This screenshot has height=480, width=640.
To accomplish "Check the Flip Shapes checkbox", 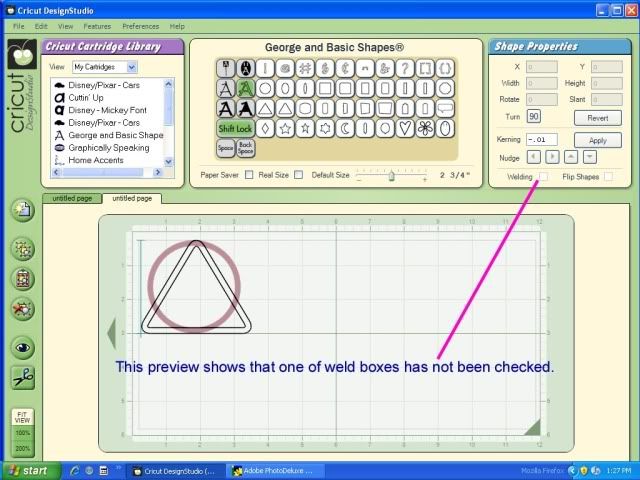I will [608, 176].
